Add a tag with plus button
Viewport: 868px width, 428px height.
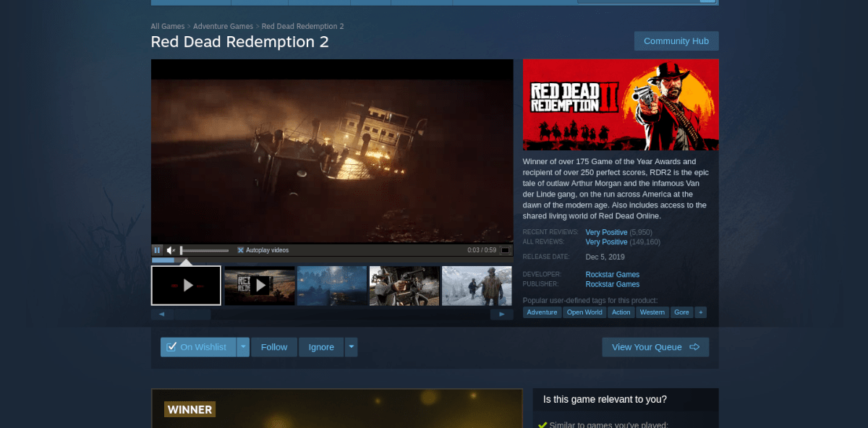(x=700, y=312)
